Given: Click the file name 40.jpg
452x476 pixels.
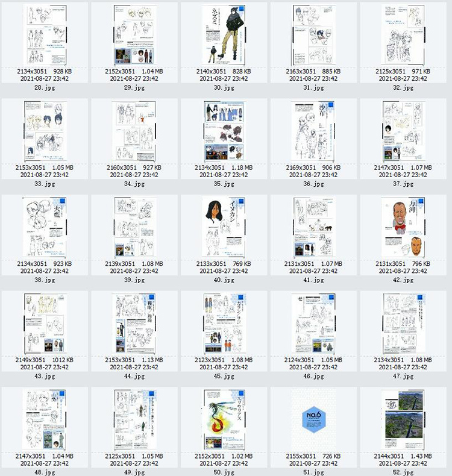Looking at the screenshot, I should coord(224,280).
